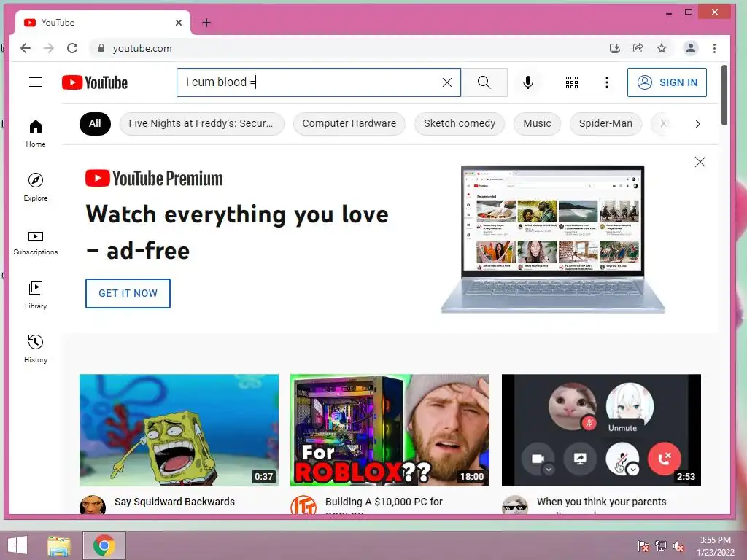Go back in the browser
Viewport: 747px width, 560px height.
tap(26, 48)
